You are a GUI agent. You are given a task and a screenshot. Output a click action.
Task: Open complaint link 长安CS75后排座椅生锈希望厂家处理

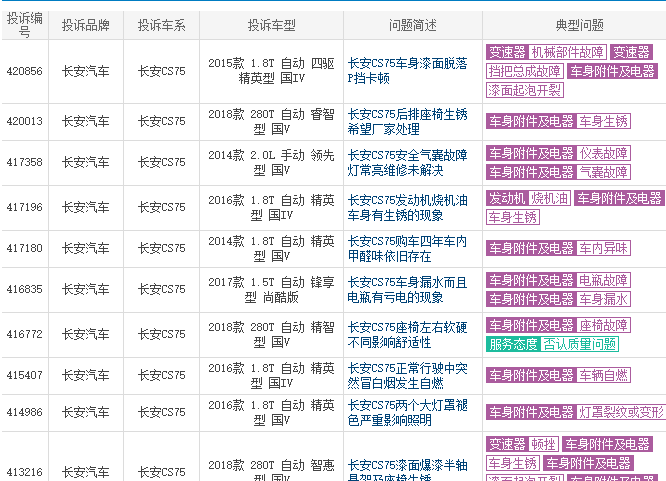(407, 122)
